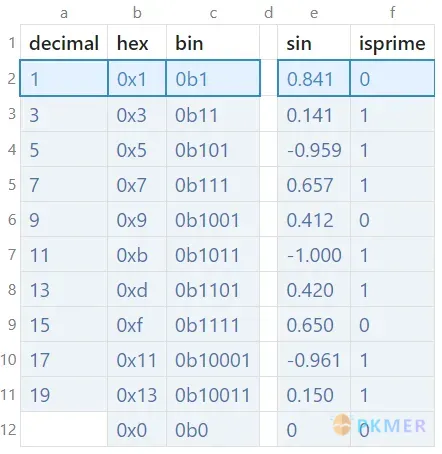442x454 pixels.
Task: Click the 'decimal' header cell
Action: pyautogui.click(x=64, y=42)
